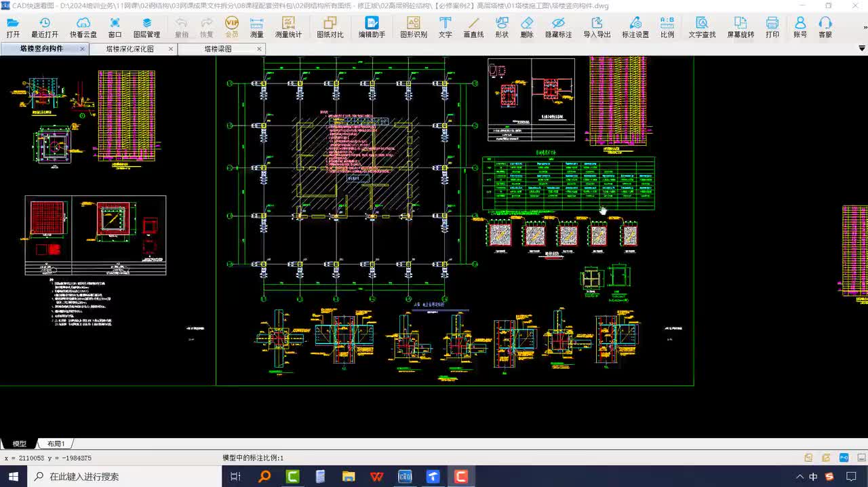Select the 测量 measure tool

pyautogui.click(x=257, y=27)
